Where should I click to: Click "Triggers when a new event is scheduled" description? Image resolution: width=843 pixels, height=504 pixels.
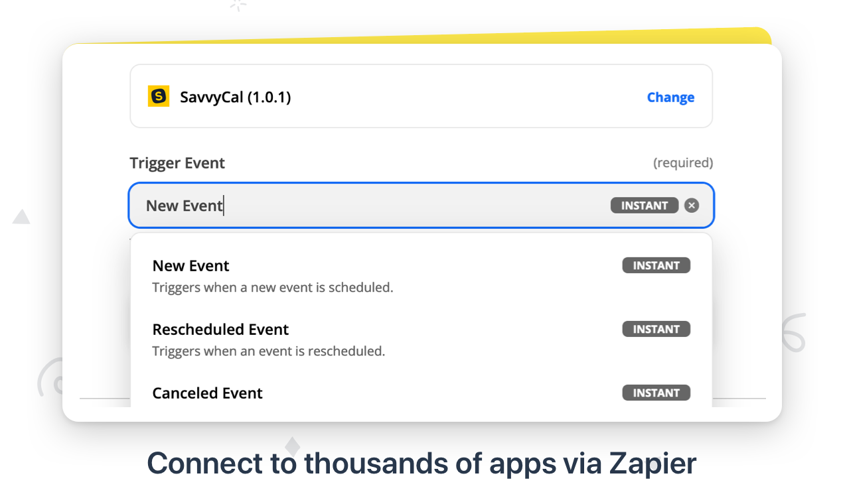pos(273,288)
